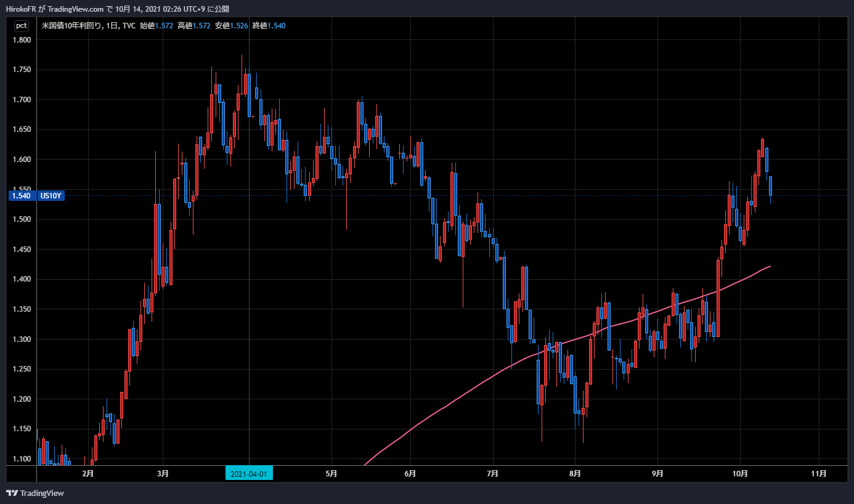
Task: Click the 2月 time axis label
Action: coord(88,474)
